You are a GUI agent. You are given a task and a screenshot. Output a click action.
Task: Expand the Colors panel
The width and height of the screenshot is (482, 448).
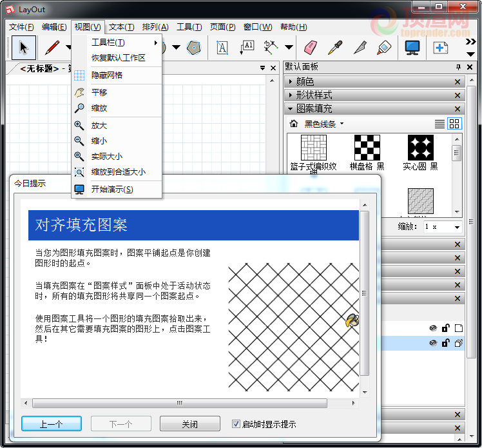tap(291, 82)
